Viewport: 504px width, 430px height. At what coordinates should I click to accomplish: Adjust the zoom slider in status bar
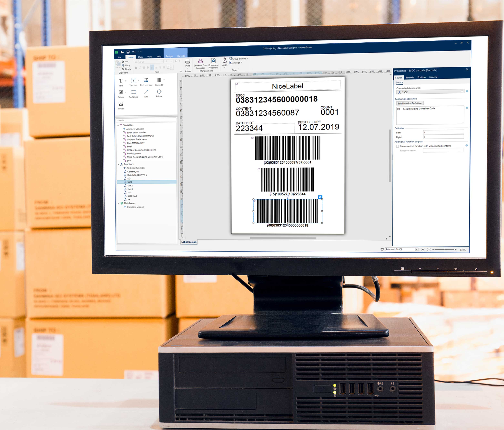445,249
